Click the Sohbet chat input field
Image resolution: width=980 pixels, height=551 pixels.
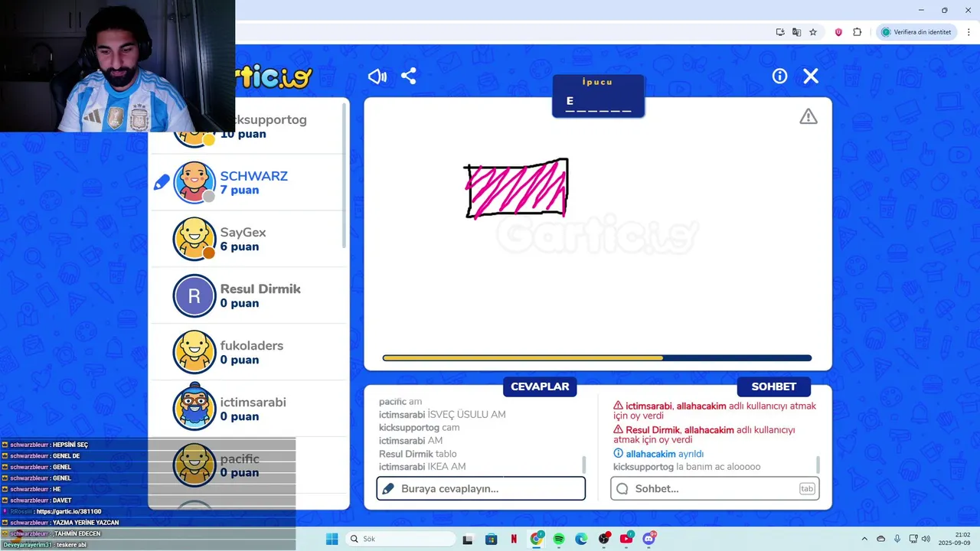click(x=714, y=488)
